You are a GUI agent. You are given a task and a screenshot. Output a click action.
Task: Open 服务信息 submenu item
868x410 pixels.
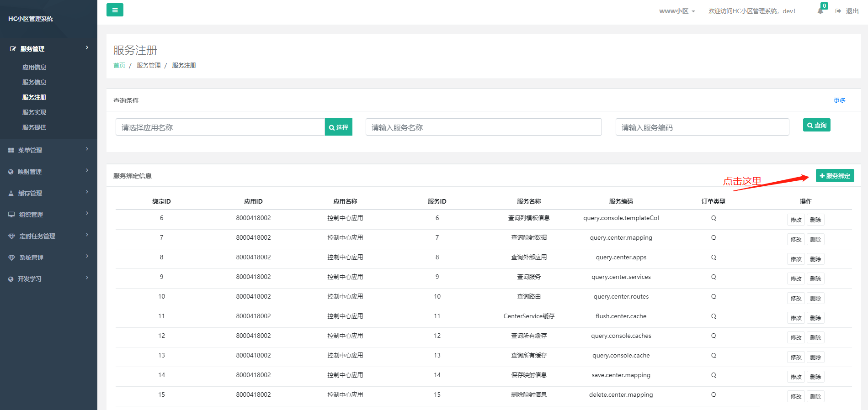point(34,82)
